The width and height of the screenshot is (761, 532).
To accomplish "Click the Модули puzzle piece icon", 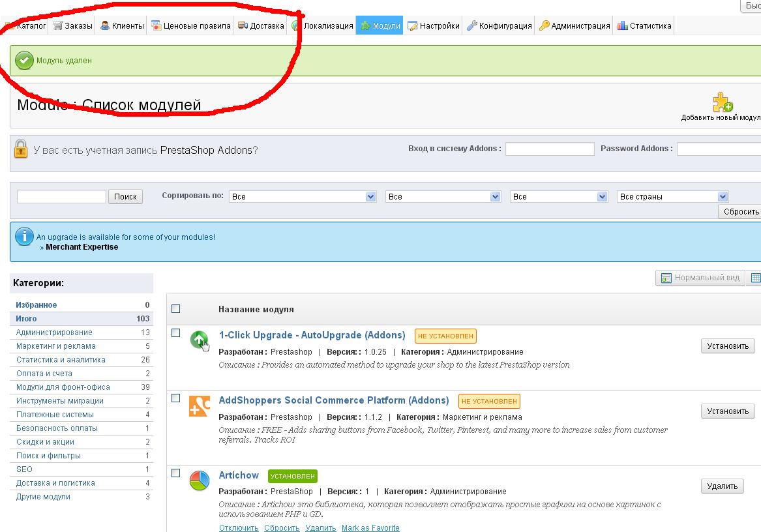I will click(x=365, y=25).
